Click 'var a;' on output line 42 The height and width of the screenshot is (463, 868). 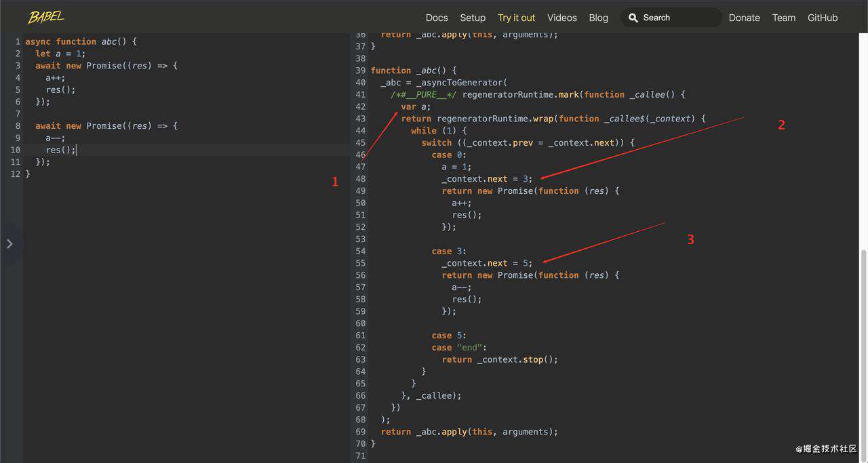[x=416, y=106]
